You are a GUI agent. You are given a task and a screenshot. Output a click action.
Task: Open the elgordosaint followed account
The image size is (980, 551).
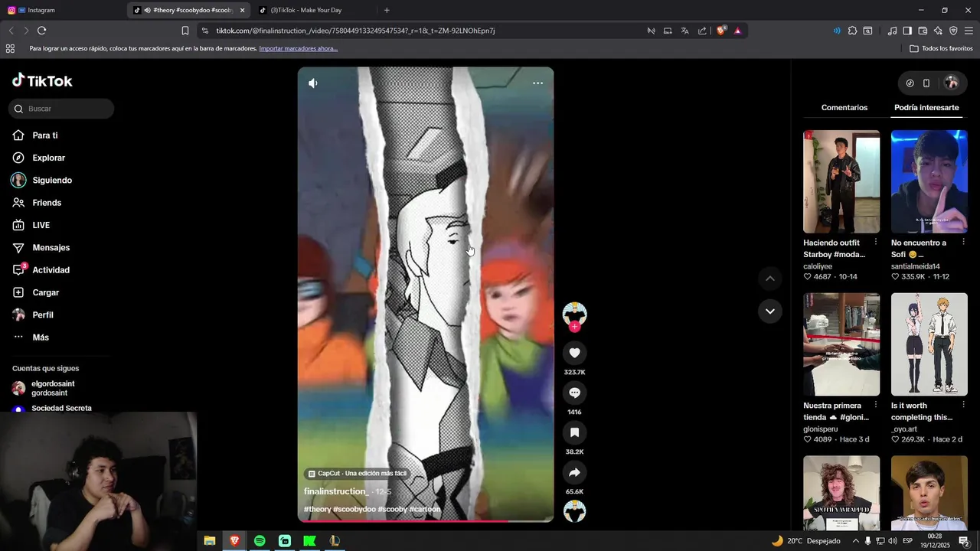(x=52, y=388)
